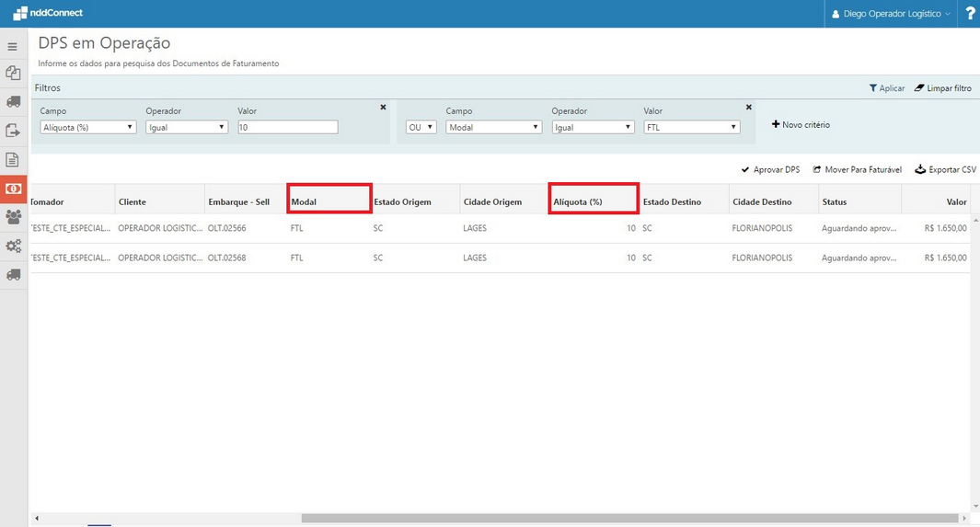Open the users group sidebar icon
980x527 pixels.
[13, 217]
